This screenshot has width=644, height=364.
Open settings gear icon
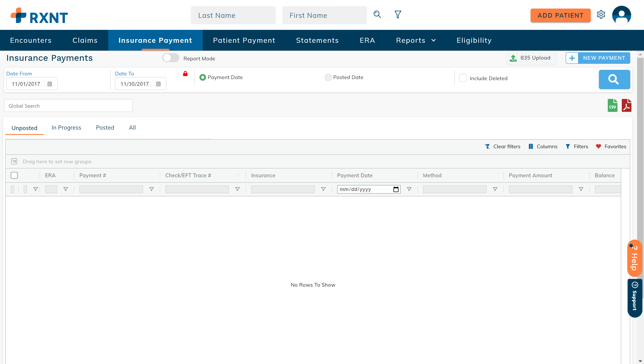click(x=601, y=15)
